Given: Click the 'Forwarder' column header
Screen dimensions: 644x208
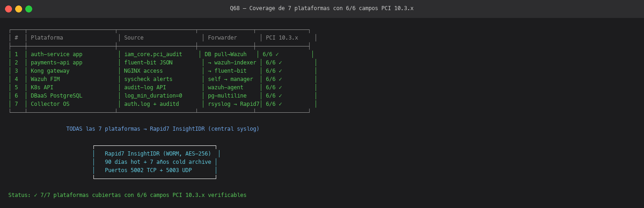Looking at the screenshot, I should (x=222, y=38).
